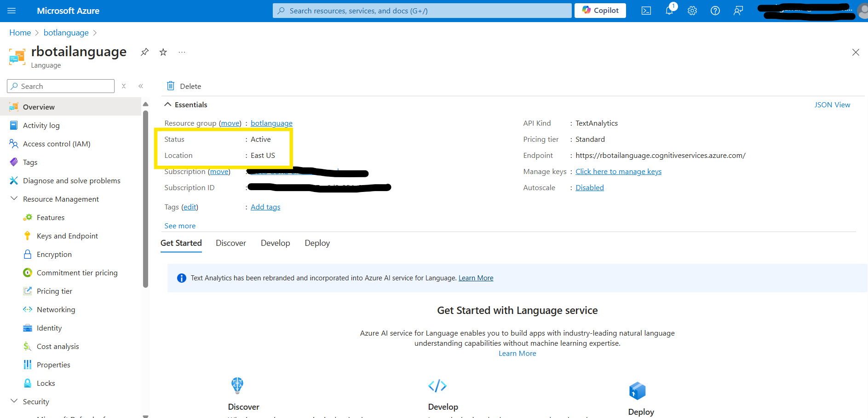The image size is (868, 418).
Task: Open Keys and Endpoint settings
Action: [67, 236]
